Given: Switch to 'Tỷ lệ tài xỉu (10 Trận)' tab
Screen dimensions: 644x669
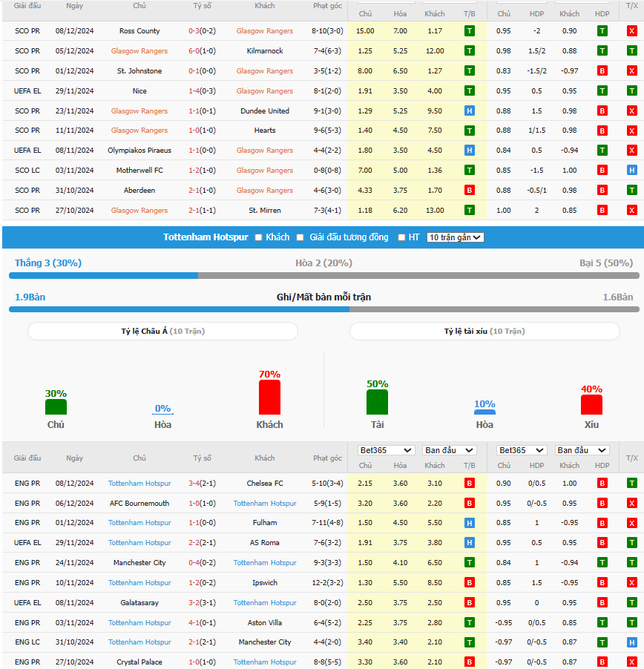Looking at the screenshot, I should pos(484,331).
